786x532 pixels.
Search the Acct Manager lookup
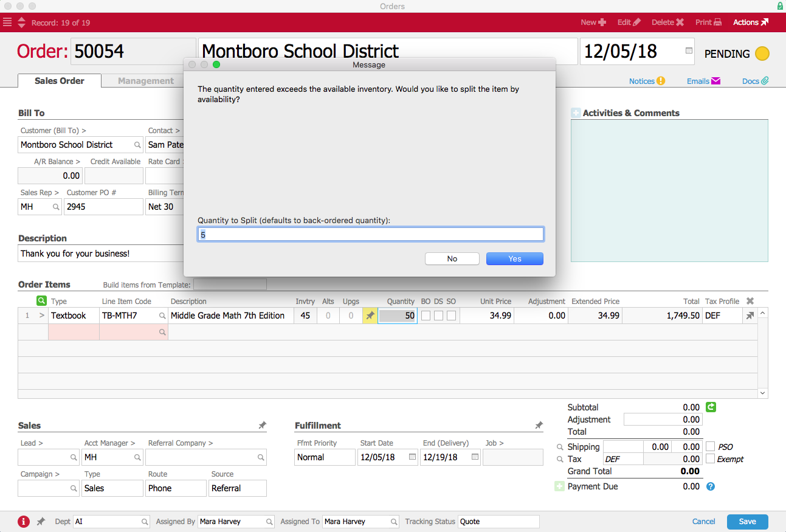coord(137,457)
